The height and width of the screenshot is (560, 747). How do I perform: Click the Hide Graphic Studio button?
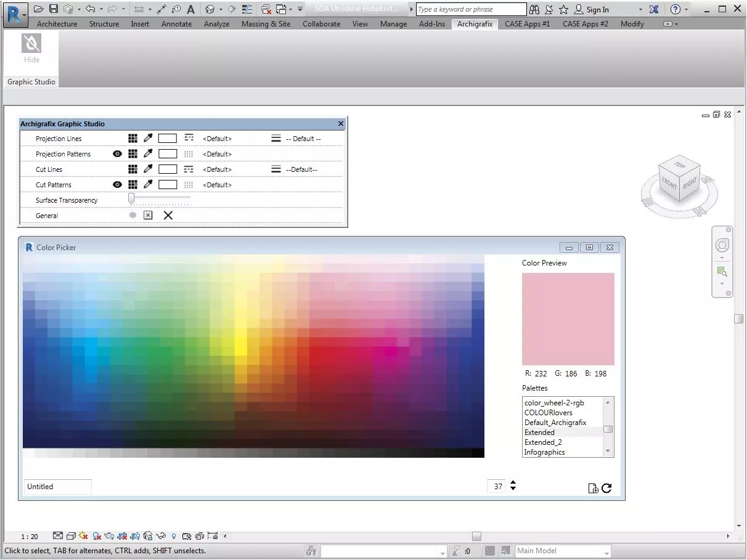31,49
